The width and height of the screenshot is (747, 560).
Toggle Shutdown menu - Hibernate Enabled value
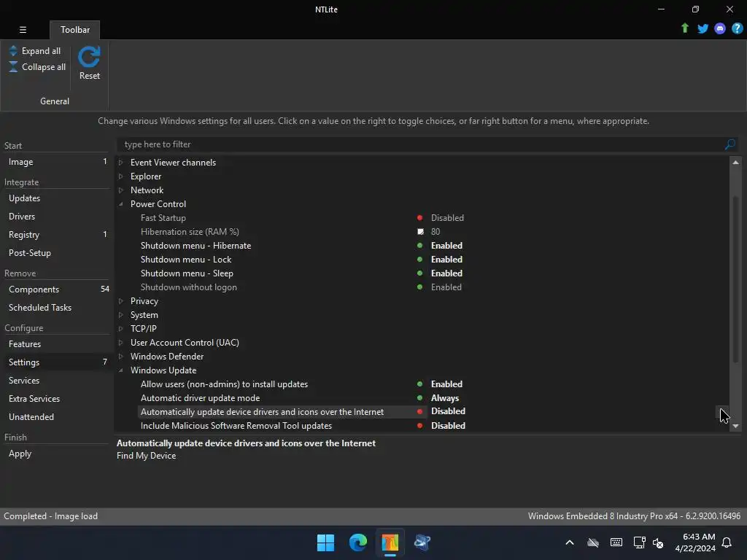446,246
